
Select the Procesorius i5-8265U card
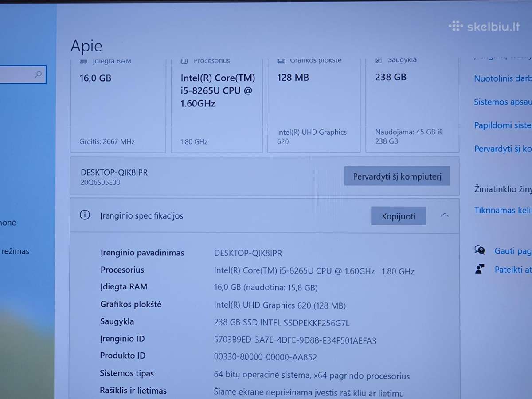tap(216, 106)
